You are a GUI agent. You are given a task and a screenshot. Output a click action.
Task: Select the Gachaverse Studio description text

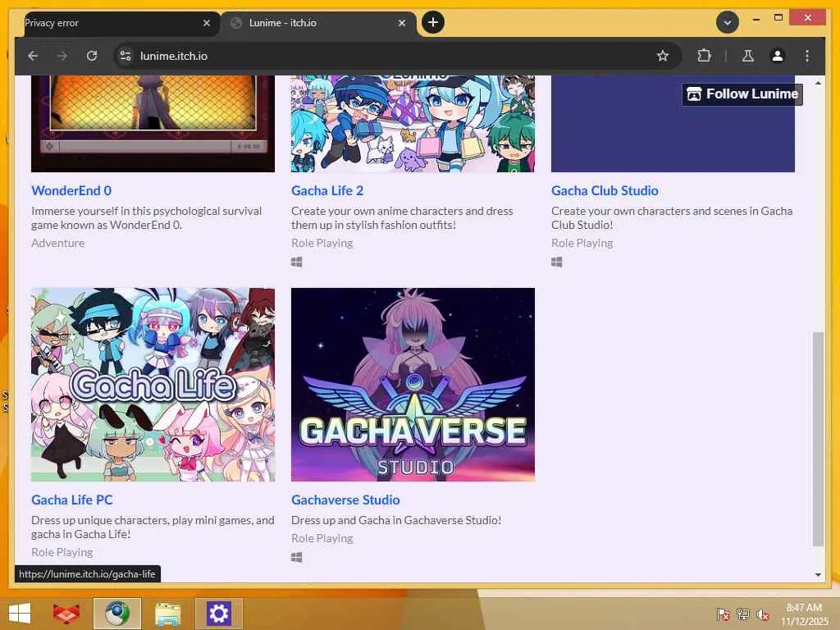(x=396, y=520)
